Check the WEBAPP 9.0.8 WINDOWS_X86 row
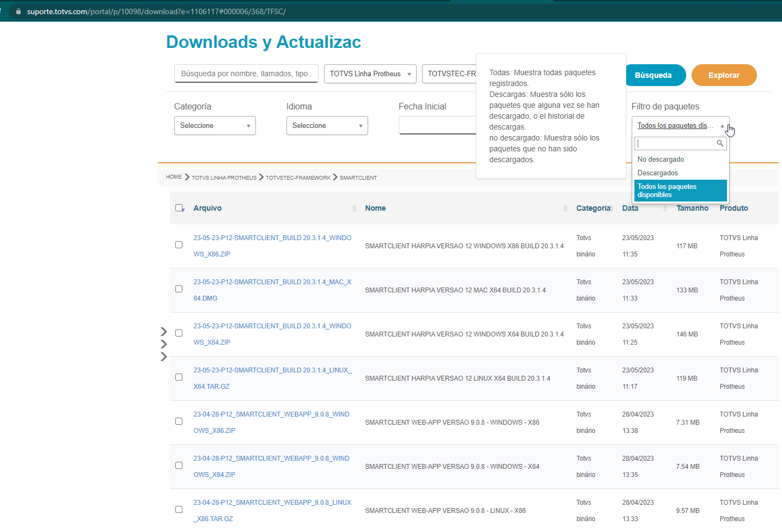The height and width of the screenshot is (532, 782). point(179,421)
